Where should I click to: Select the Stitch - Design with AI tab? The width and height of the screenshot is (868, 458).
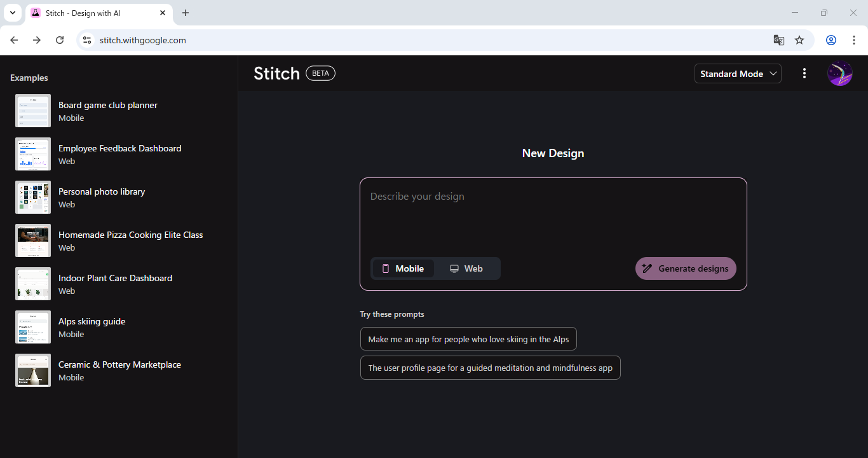tap(98, 13)
